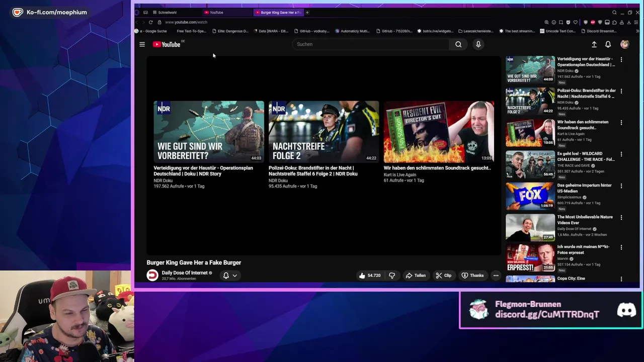Go to YouTube home via logo

[167, 44]
